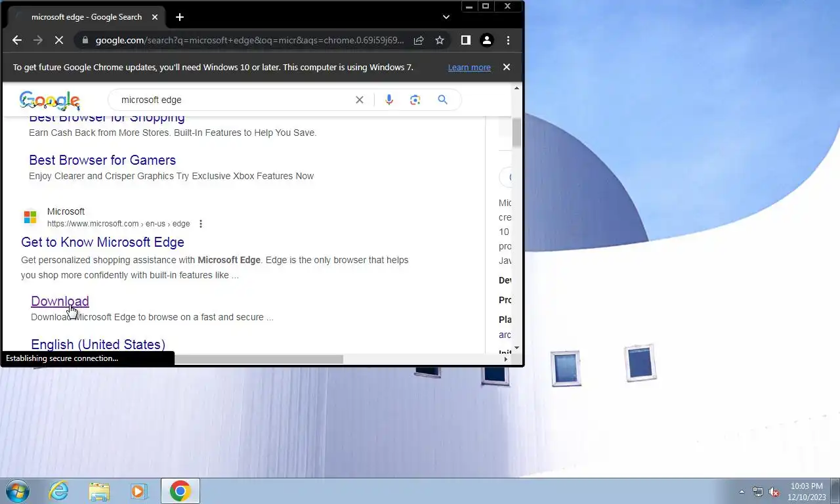Click the vertical scrollbar thumb

point(516,133)
